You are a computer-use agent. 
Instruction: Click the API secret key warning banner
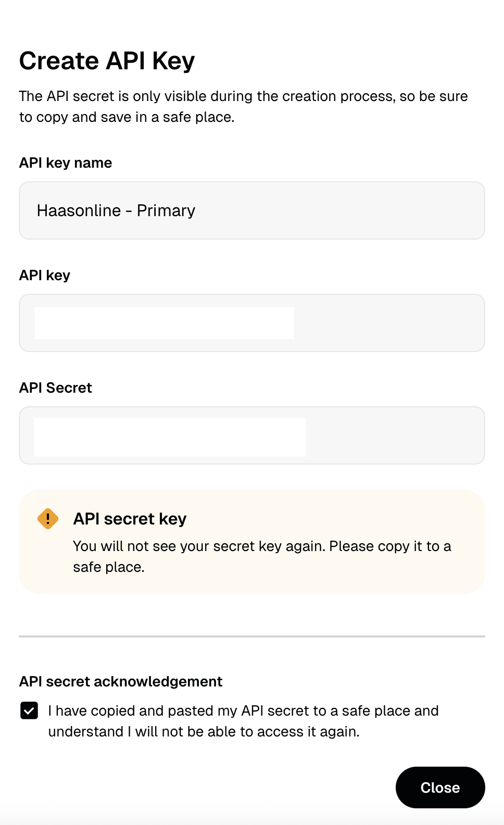(252, 541)
